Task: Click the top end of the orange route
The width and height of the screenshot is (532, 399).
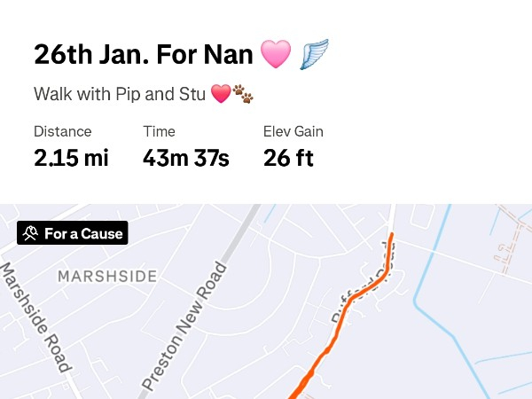Action: [x=392, y=235]
